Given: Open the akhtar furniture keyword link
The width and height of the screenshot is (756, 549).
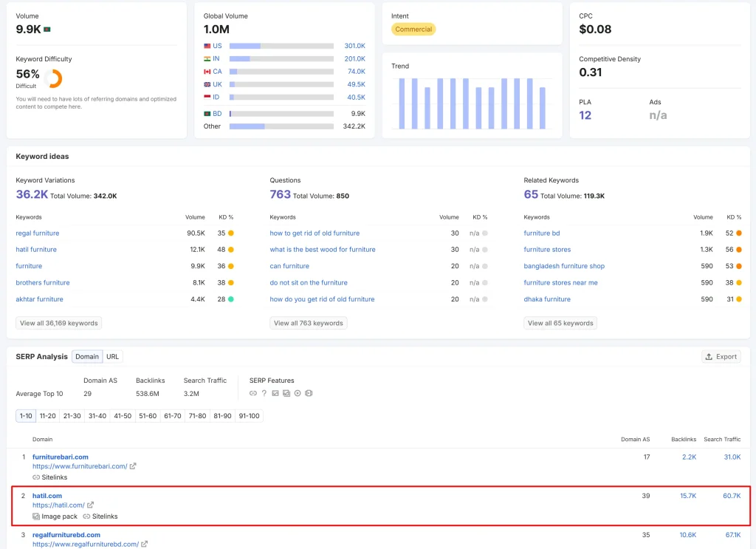Looking at the screenshot, I should click(x=40, y=299).
